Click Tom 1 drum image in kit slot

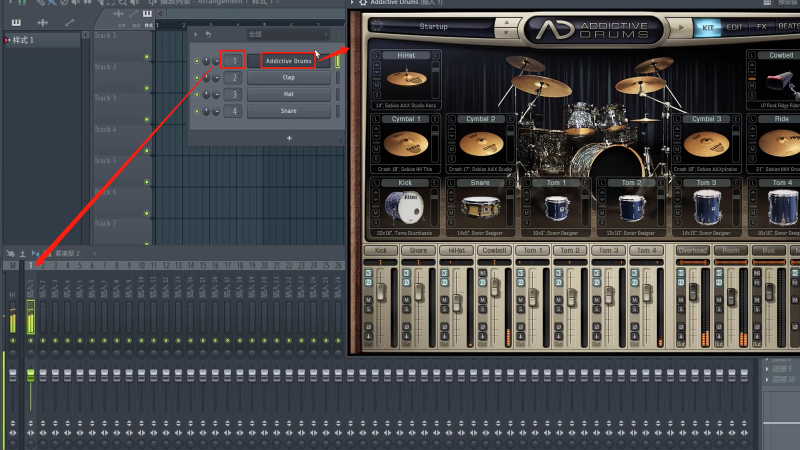pos(557,208)
